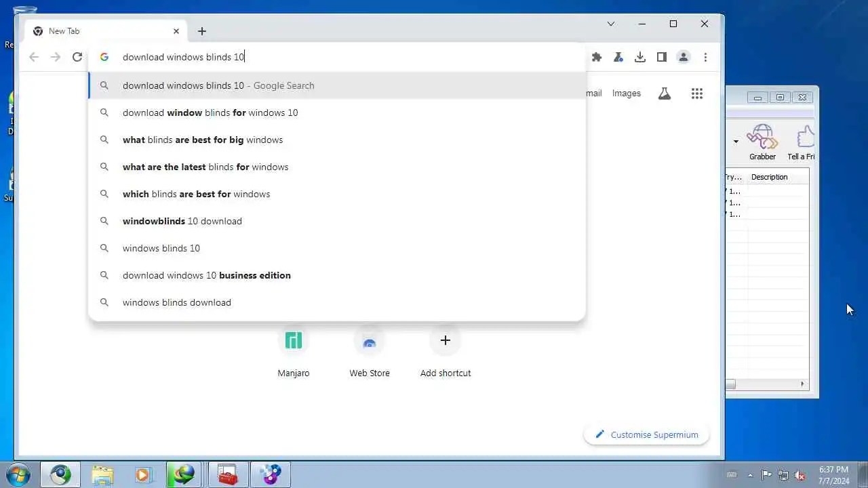Open the Extensions puzzle icon

(597, 58)
